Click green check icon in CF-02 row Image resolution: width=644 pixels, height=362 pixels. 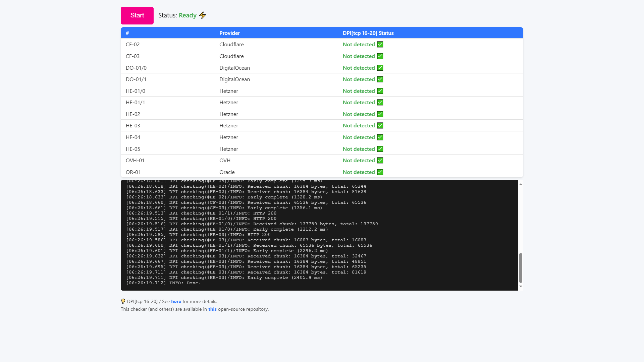pyautogui.click(x=380, y=45)
